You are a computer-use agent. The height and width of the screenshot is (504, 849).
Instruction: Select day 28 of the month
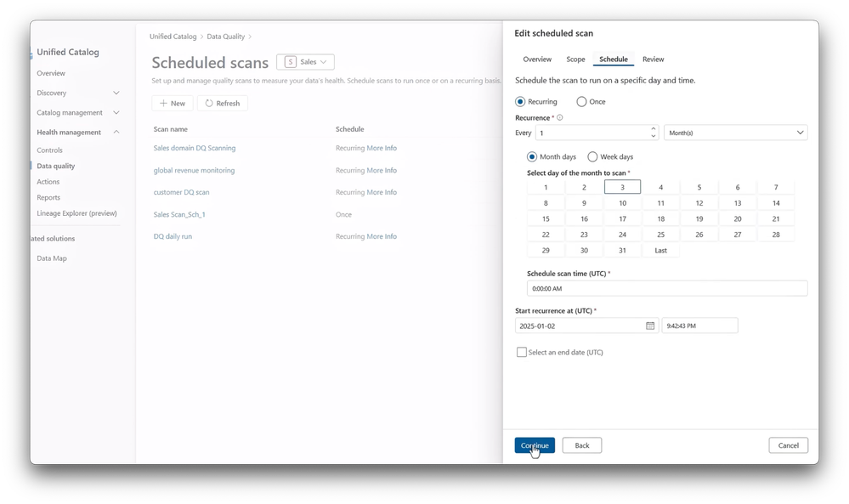pos(776,235)
